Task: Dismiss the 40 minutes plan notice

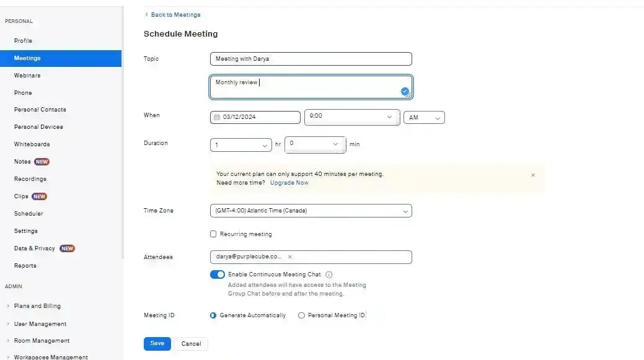Action: pyautogui.click(x=532, y=175)
